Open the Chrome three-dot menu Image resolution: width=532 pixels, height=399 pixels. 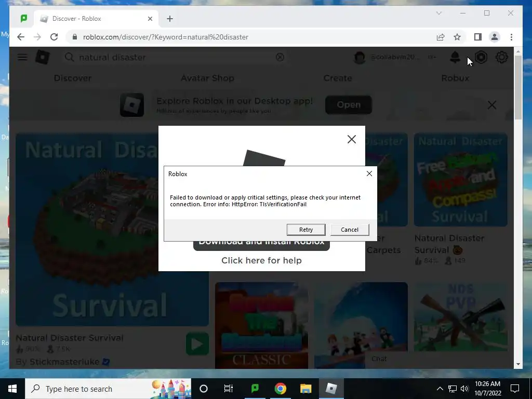[511, 37]
